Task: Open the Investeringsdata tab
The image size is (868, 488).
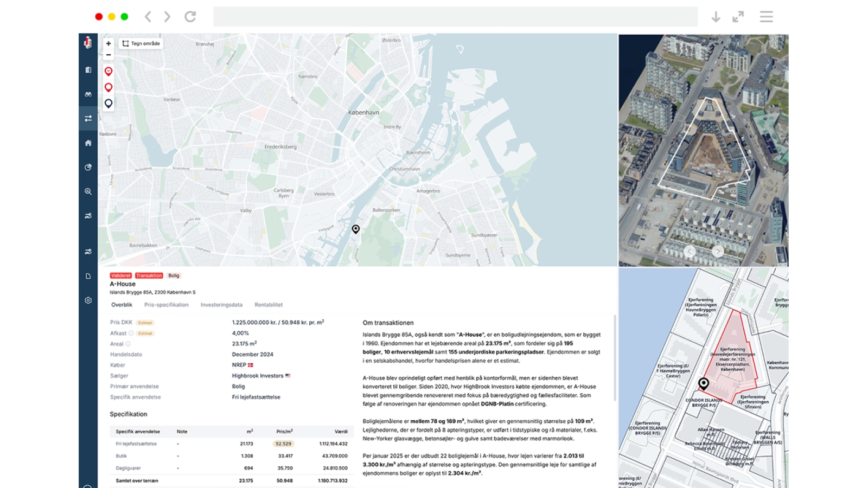Action: point(221,305)
